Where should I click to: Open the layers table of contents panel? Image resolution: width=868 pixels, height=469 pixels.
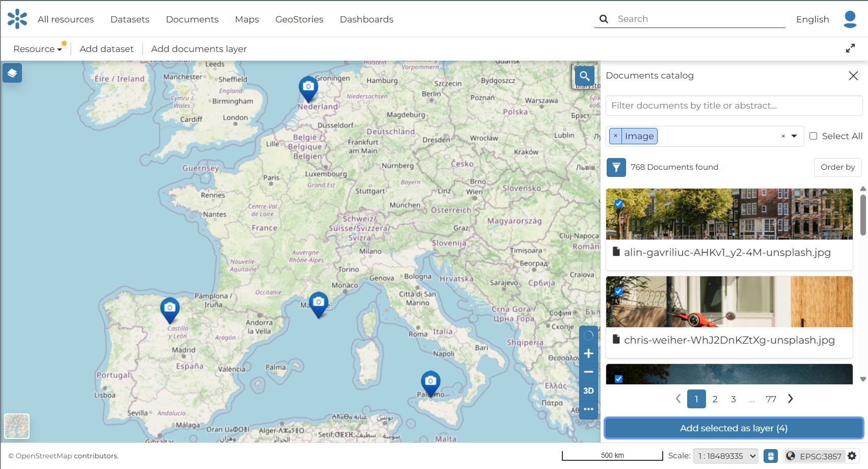tap(12, 73)
